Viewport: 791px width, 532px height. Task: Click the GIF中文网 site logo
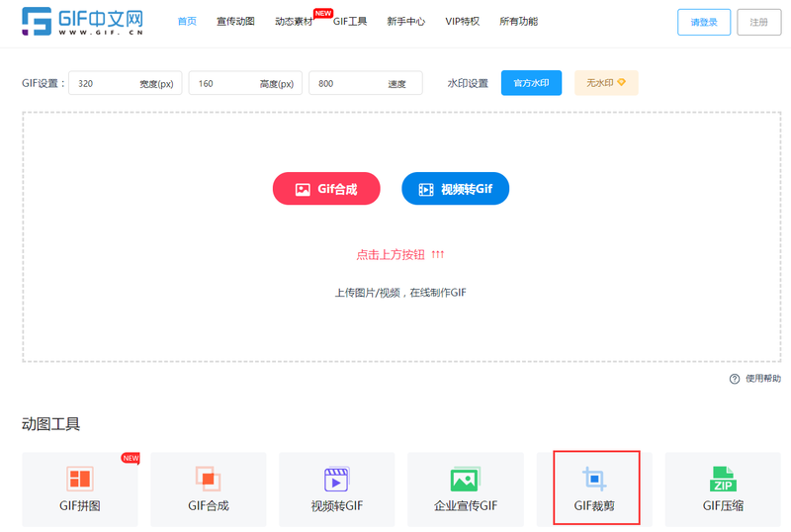tap(83, 21)
